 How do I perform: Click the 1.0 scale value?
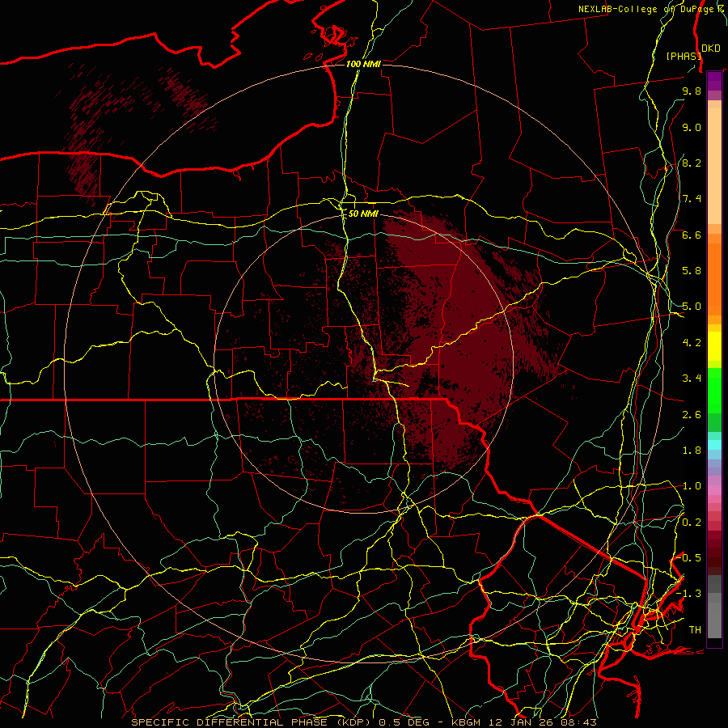point(692,486)
